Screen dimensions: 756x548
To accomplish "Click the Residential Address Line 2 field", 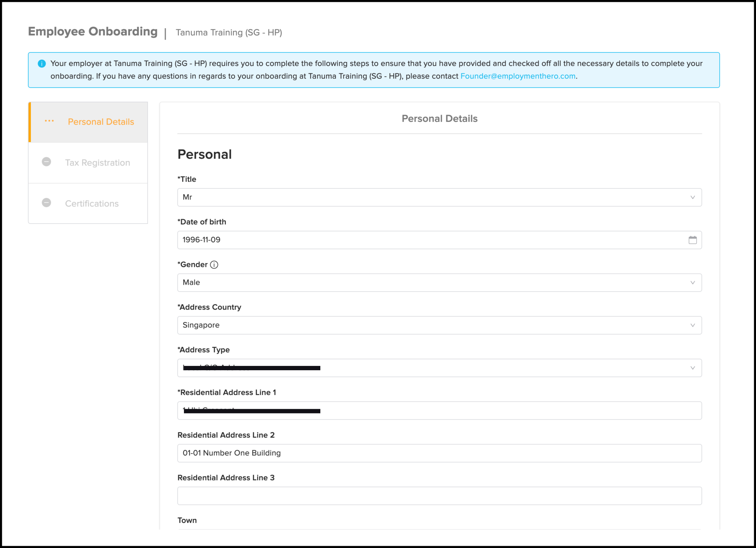I will pos(439,453).
